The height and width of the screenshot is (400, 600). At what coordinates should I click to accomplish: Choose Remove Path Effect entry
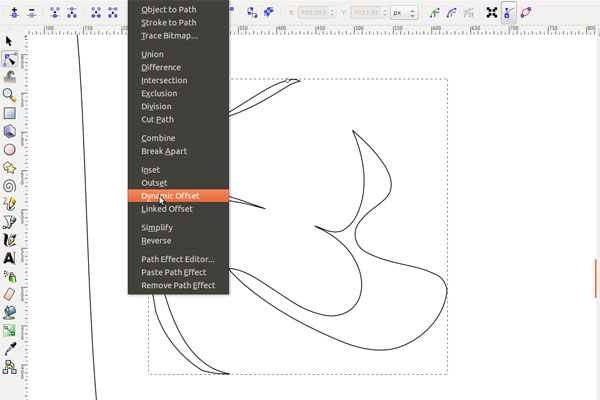(x=178, y=285)
